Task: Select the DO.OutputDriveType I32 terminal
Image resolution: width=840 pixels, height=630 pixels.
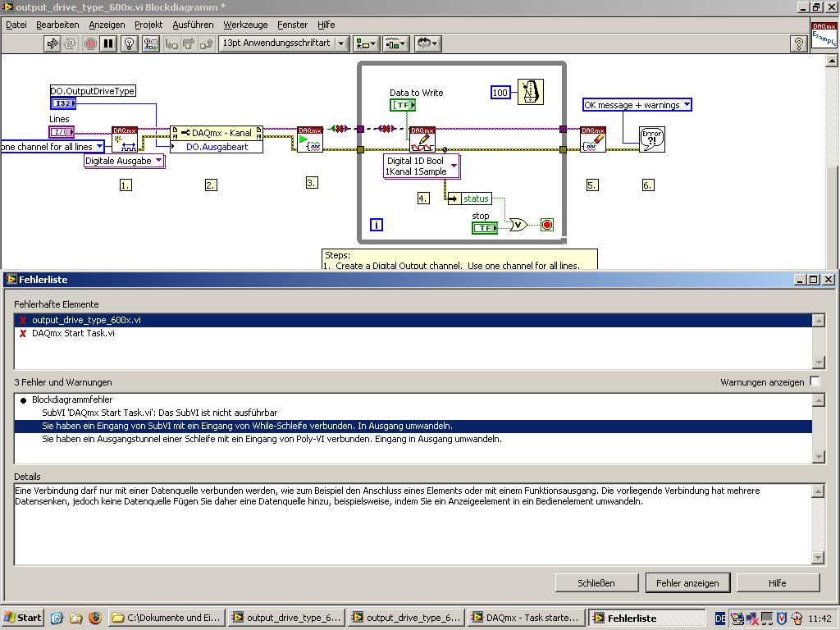Action: pos(63,103)
